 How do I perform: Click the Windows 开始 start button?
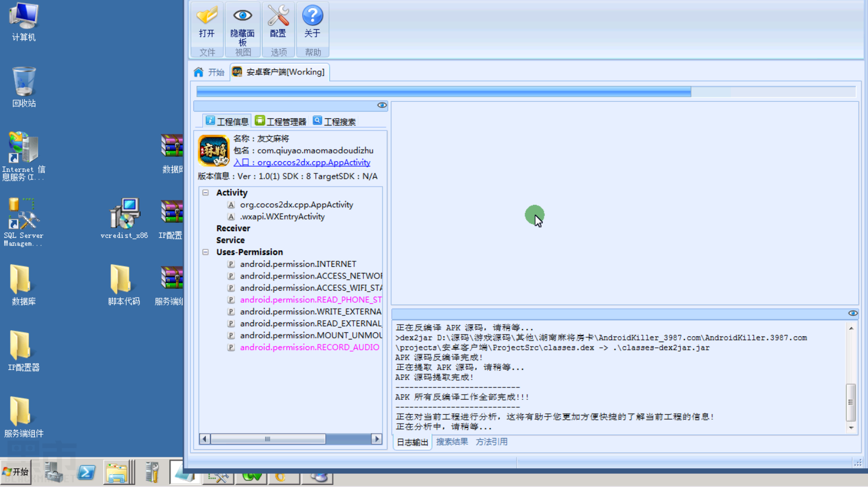(x=16, y=472)
